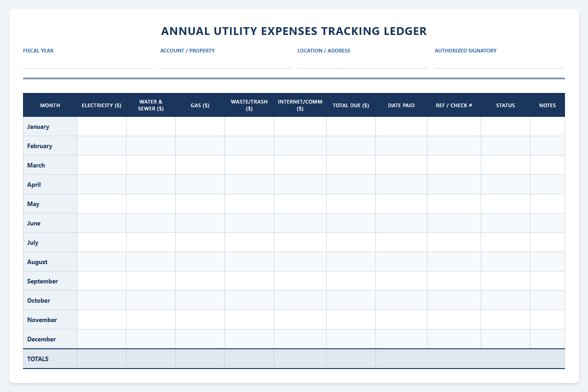Click the Account / Property input line

225,62
